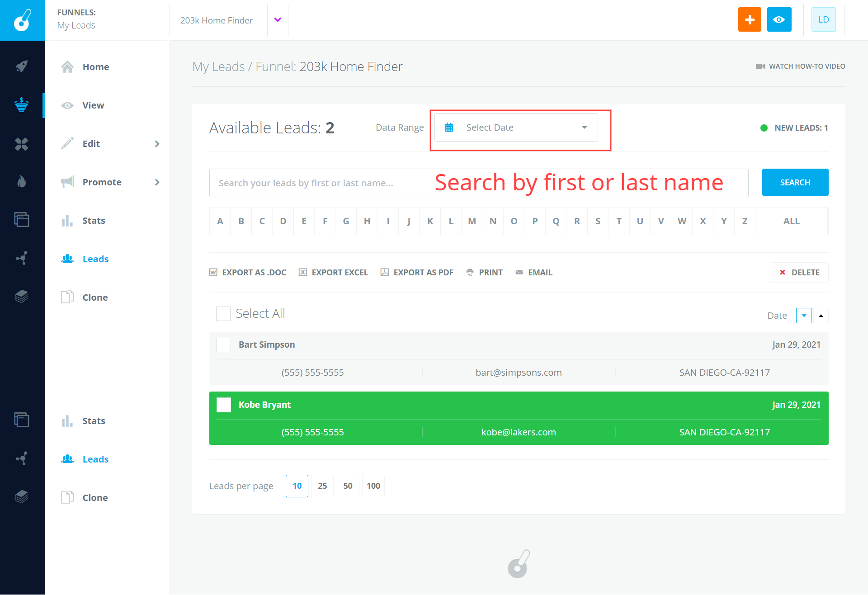Image resolution: width=868 pixels, height=595 pixels.
Task: Click the upper Stats bar chart icon
Action: point(67,221)
